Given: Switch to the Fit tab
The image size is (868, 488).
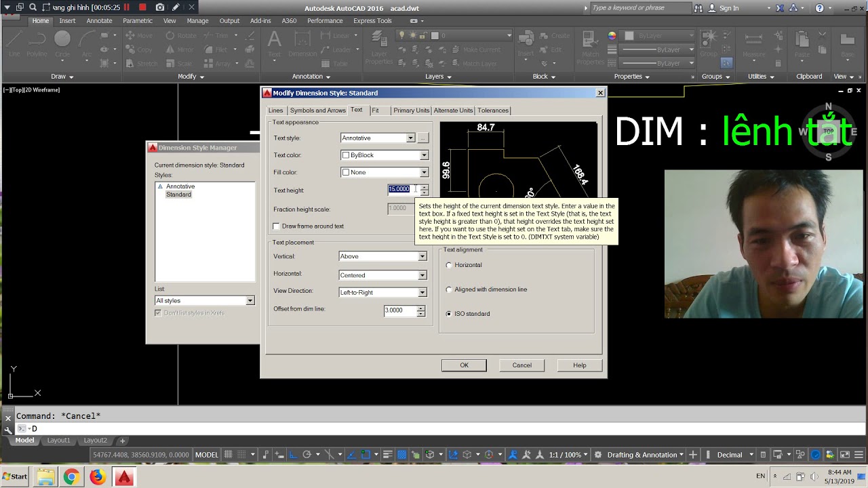Looking at the screenshot, I should click(375, 110).
